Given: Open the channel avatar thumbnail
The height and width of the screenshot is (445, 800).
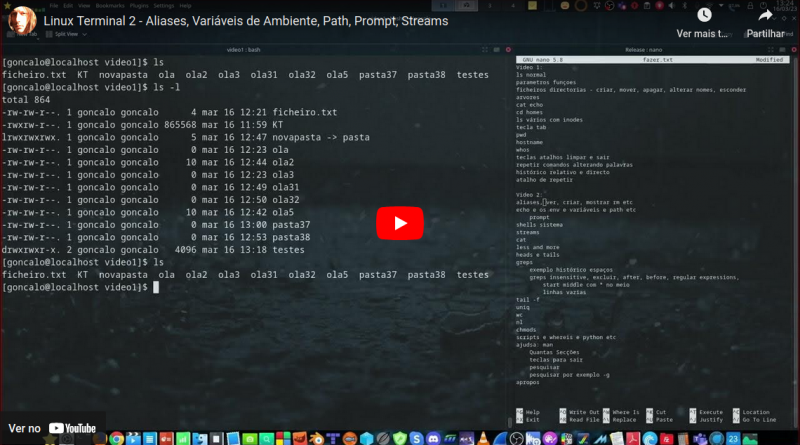Looking at the screenshot, I should point(21,21).
